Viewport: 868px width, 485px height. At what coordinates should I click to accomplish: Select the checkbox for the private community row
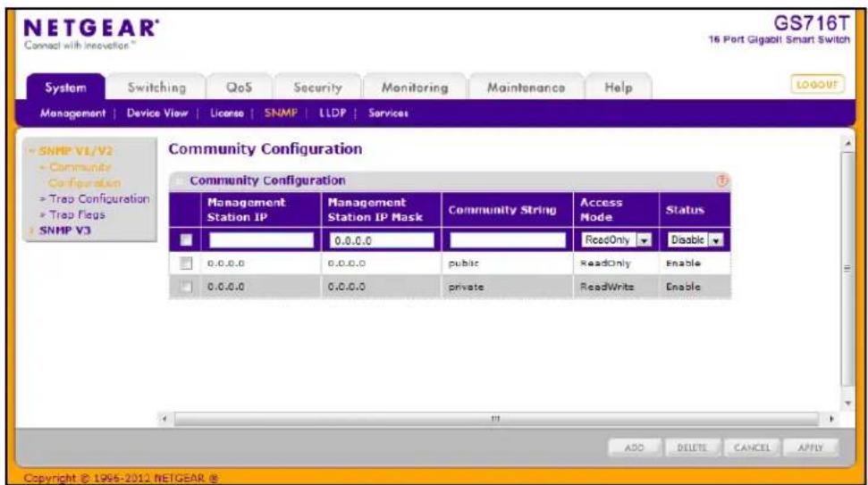pyautogui.click(x=186, y=287)
